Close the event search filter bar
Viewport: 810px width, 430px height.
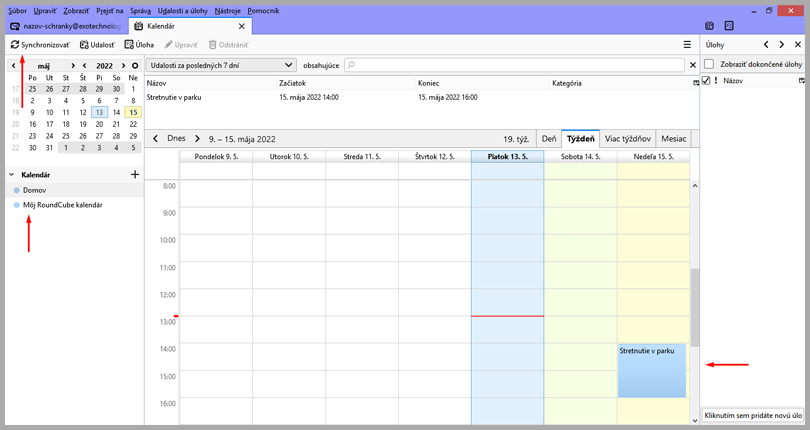[693, 65]
